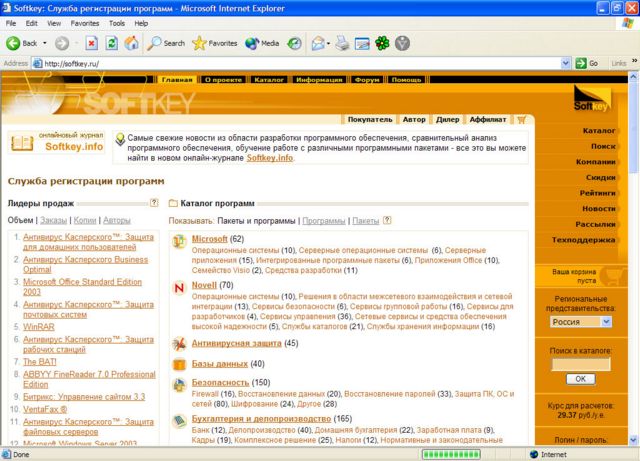Open the Back button history dropdown arrow
Screen dimensions: 640x461
coord(45,43)
